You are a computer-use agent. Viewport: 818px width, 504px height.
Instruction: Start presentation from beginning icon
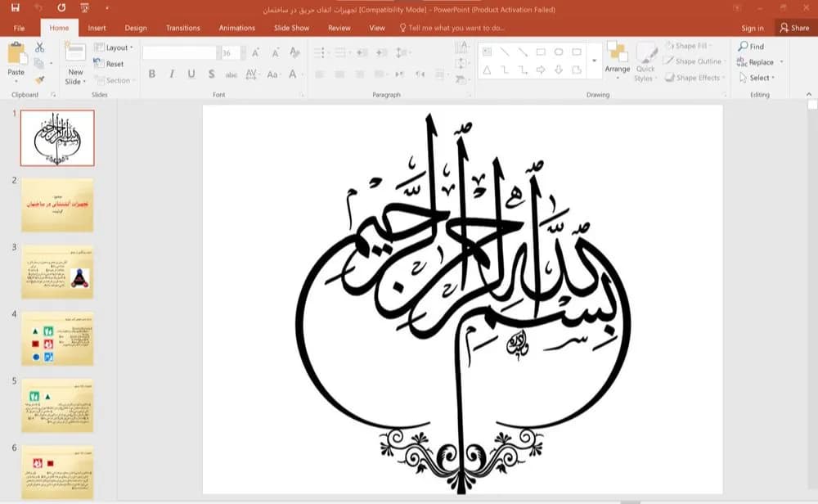point(84,8)
